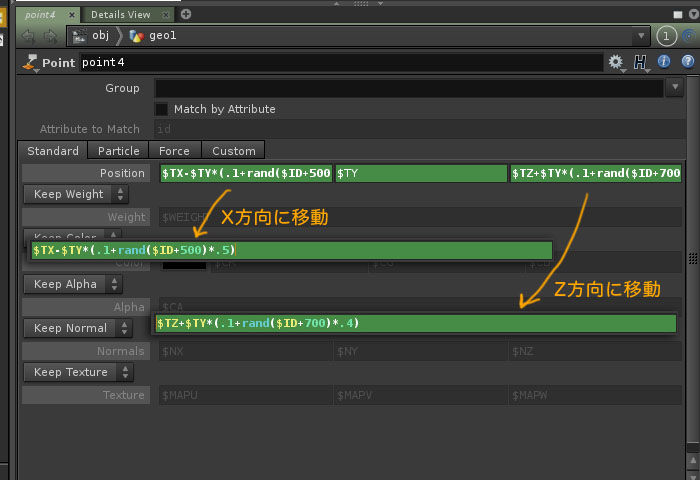
Task: Open the Custom tab
Action: point(233,151)
